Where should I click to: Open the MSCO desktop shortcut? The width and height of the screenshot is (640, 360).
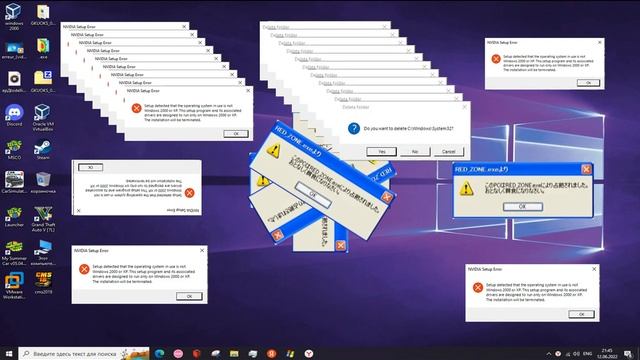(x=14, y=149)
